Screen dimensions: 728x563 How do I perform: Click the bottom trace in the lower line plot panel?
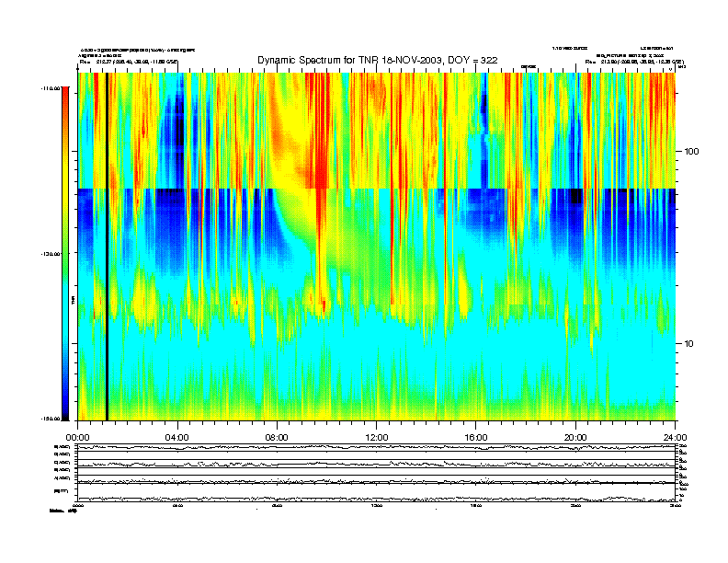point(368,499)
